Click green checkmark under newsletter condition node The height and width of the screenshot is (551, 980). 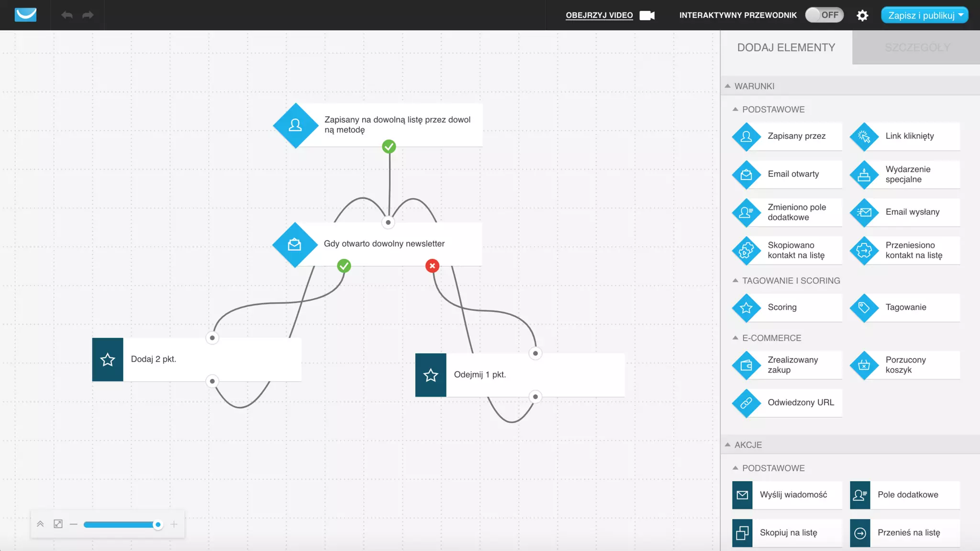tap(344, 266)
